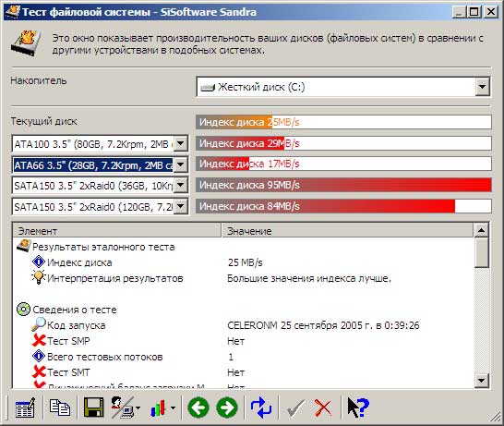This screenshot has height=426, width=504.
Task: Click the red X icon beside Тест SMT
Action: (x=39, y=371)
